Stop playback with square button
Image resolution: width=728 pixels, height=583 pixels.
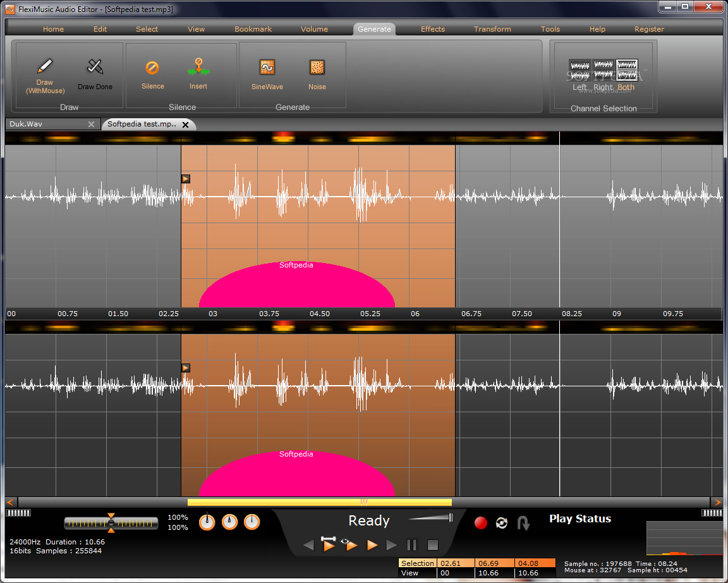(433, 545)
